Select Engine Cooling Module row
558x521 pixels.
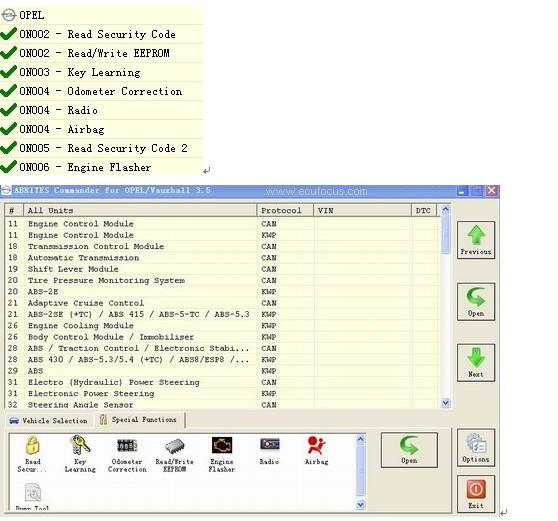click(x=222, y=326)
